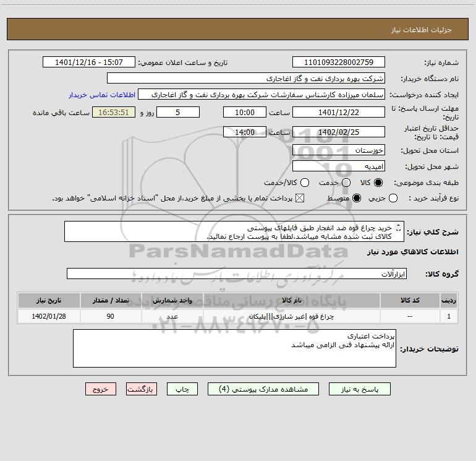Click the شماره نیاز number field
The image size is (476, 461).
[339, 62]
